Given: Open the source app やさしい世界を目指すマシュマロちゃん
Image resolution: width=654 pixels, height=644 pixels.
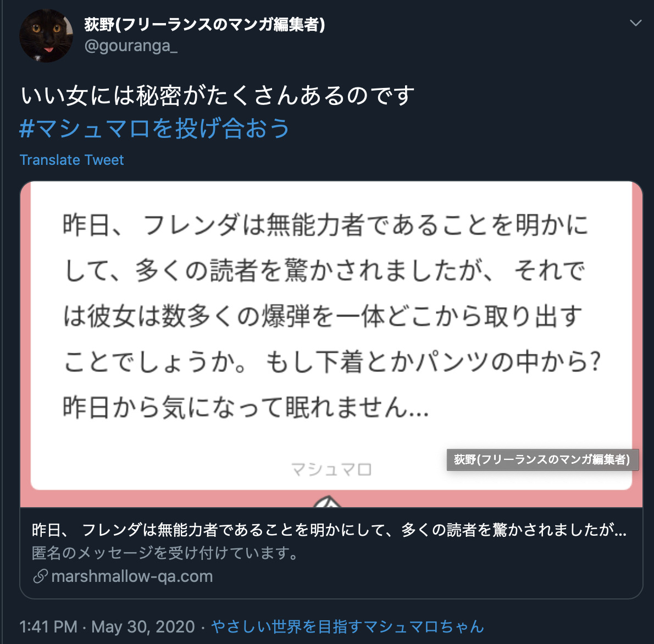Looking at the screenshot, I should click(x=347, y=626).
